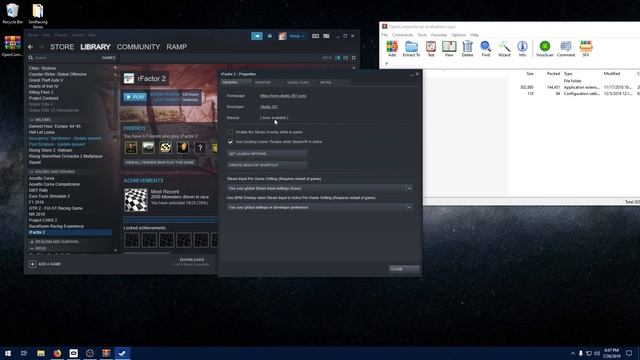Click the Steam friends notification blue button
The width and height of the screenshot is (640, 360).
(257, 36)
